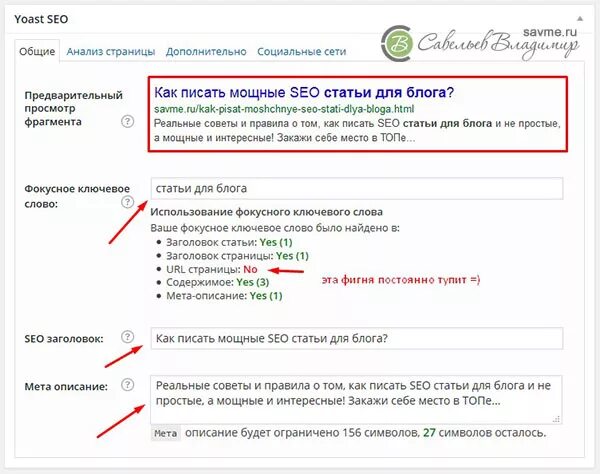Focus the Мета описание textarea

coord(356,399)
